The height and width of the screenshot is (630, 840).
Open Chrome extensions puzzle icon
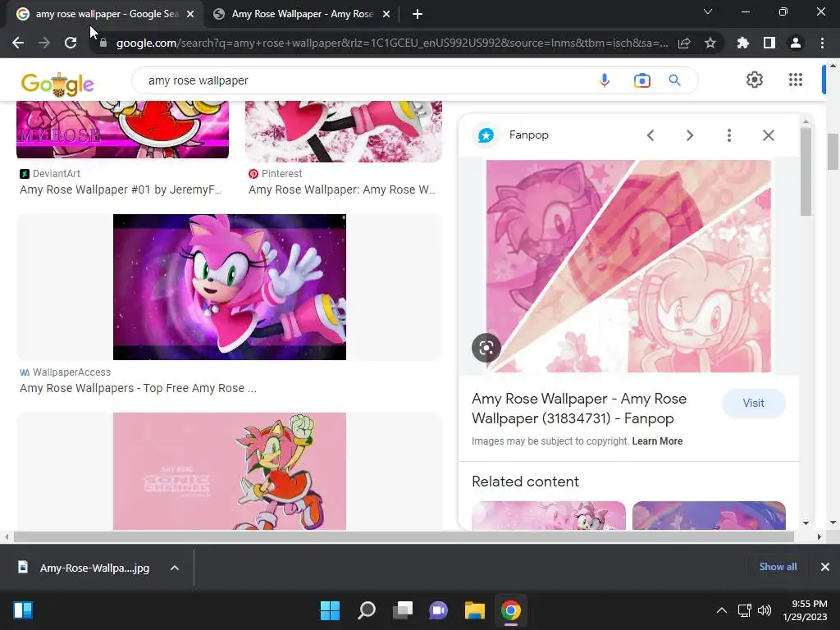pyautogui.click(x=743, y=43)
